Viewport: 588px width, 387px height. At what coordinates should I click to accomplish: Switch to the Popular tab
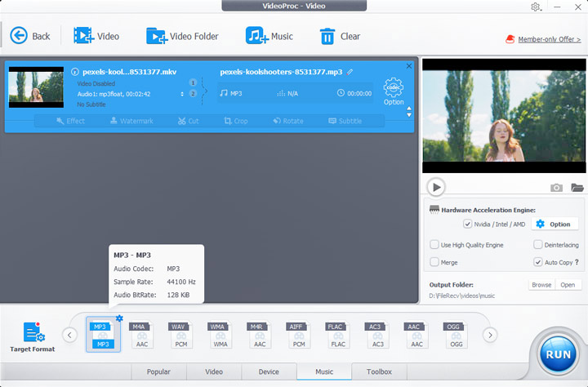[158, 371]
